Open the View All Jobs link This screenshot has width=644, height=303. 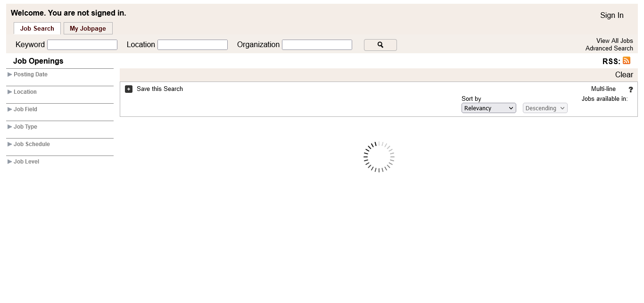[614, 41]
